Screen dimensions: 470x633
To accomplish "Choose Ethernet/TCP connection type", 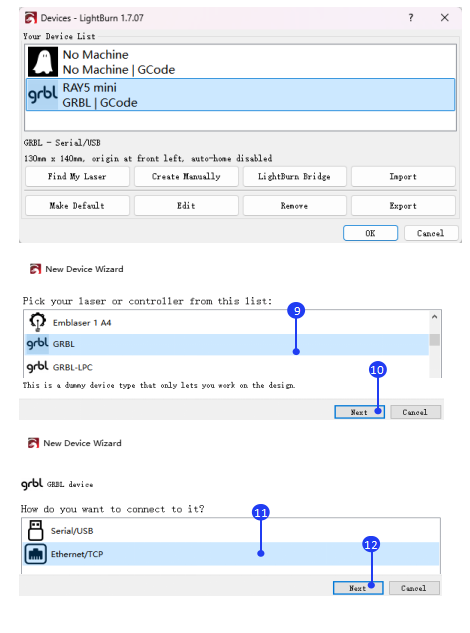I will 231,554.
